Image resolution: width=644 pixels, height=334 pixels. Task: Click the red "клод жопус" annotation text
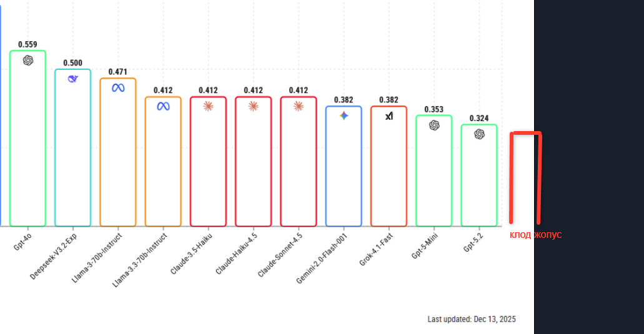pyautogui.click(x=535, y=235)
